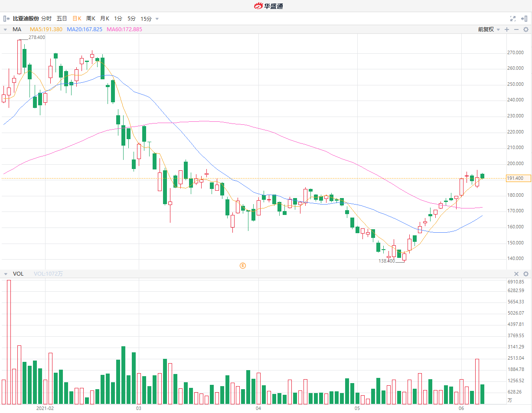Expand the MA indicator selector

(5, 29)
